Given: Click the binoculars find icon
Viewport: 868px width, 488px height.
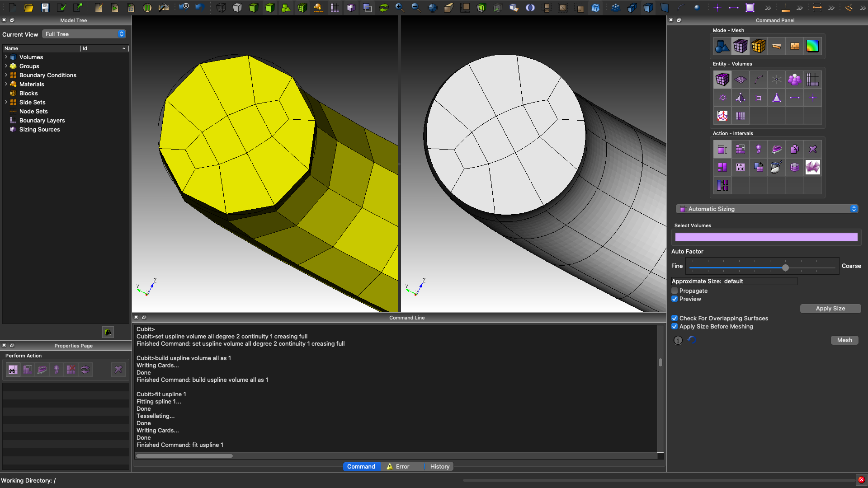Looking at the screenshot, I should coord(108,332).
